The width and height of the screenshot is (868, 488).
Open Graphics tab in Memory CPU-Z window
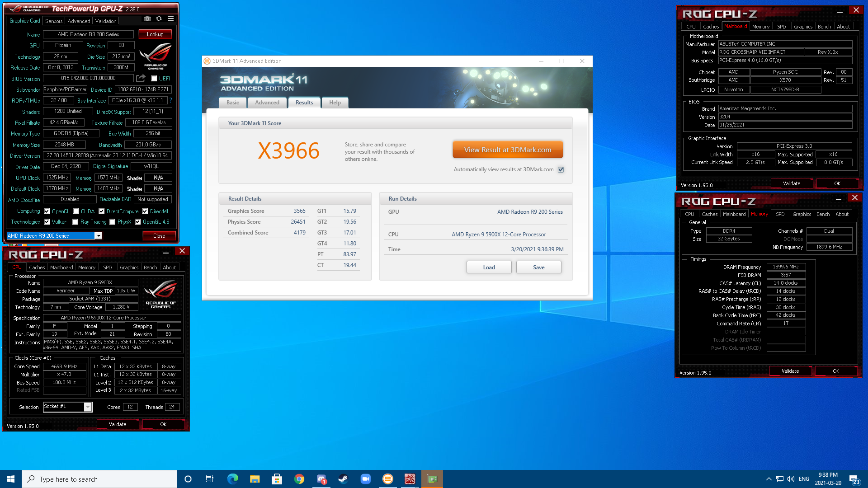802,214
